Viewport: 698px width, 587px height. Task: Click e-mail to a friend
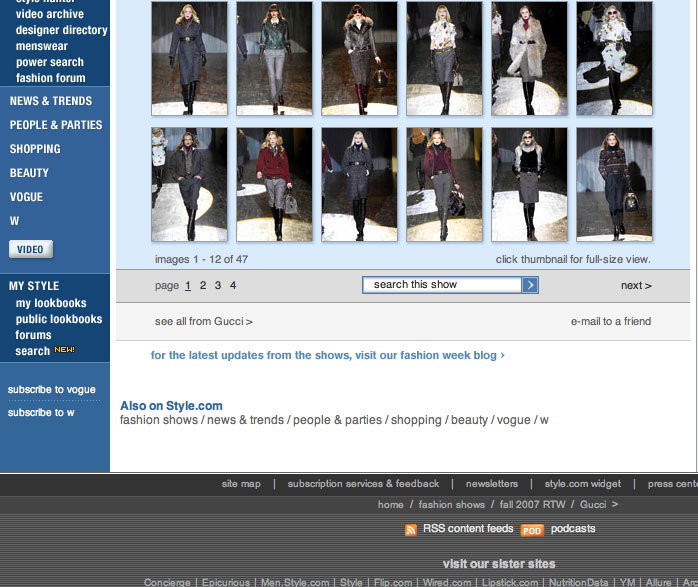tap(611, 321)
